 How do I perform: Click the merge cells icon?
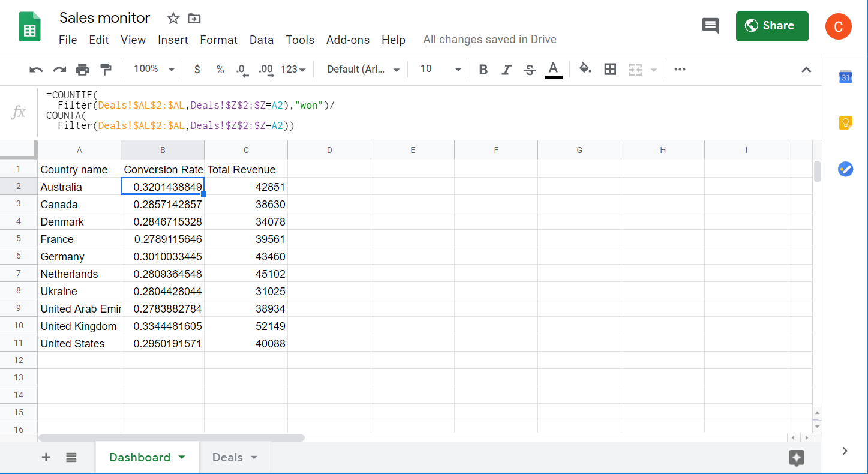click(635, 70)
